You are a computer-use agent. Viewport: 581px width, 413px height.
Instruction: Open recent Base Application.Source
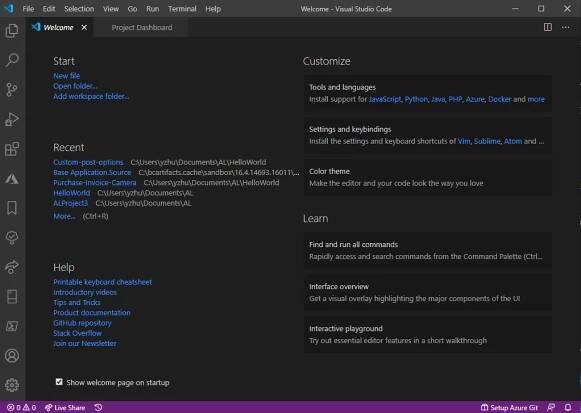pyautogui.click(x=92, y=173)
